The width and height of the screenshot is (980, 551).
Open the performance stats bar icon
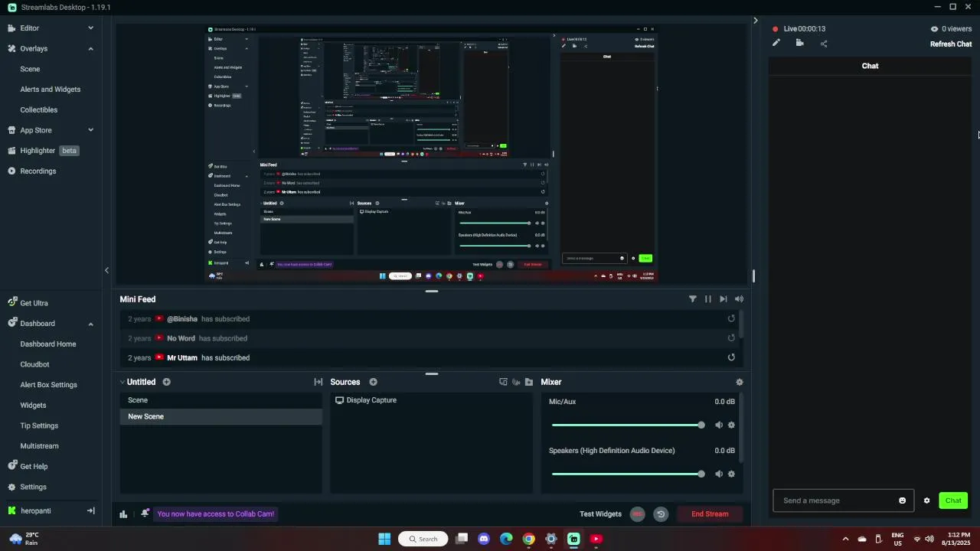point(123,514)
